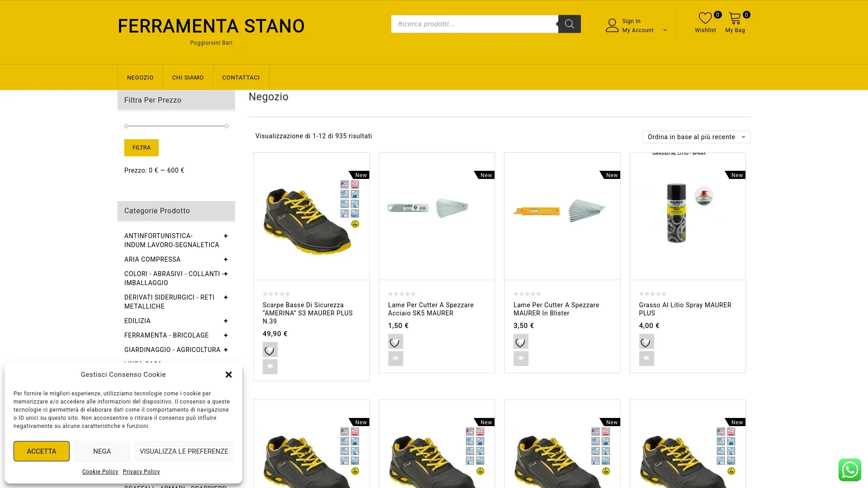Close the cookie consent dialog
868x488 pixels.
point(229,375)
